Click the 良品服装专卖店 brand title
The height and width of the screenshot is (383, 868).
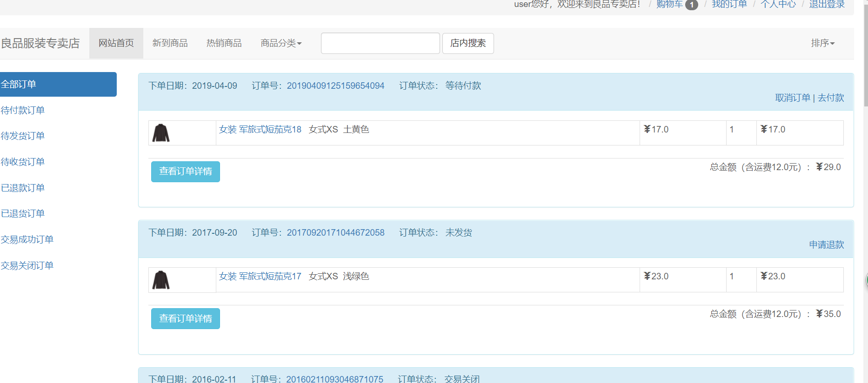[x=40, y=43]
